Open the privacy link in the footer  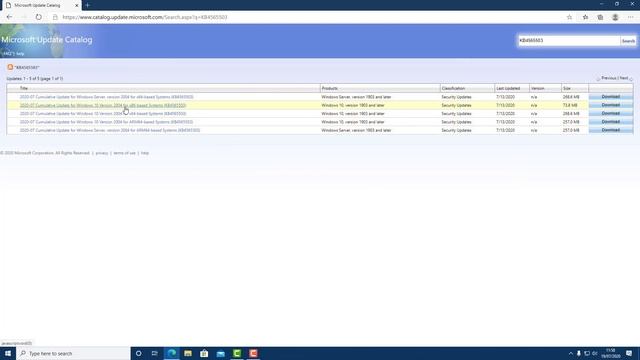(102, 153)
